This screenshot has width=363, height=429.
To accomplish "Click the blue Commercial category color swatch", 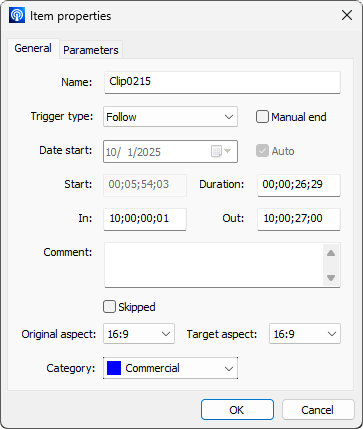I will pyautogui.click(x=114, y=368).
